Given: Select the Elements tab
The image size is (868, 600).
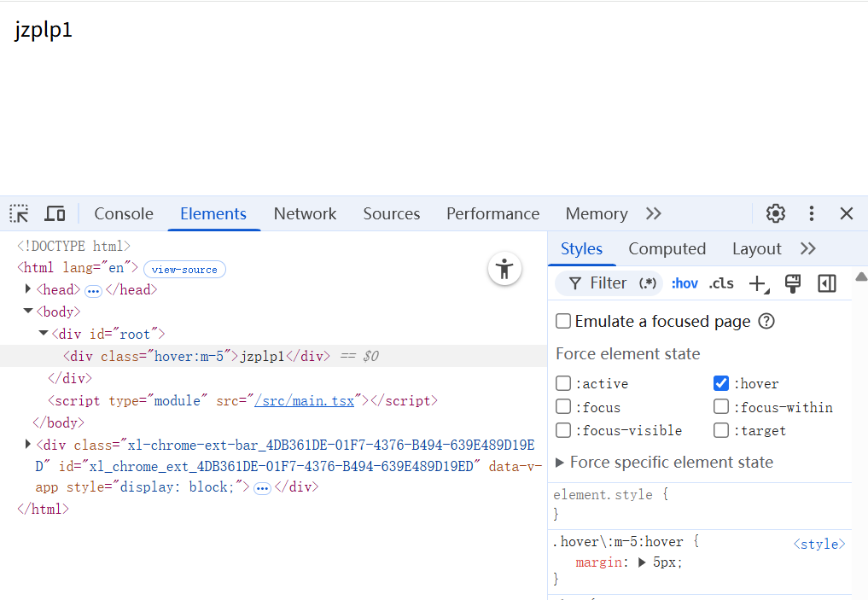Looking at the screenshot, I should 213,213.
